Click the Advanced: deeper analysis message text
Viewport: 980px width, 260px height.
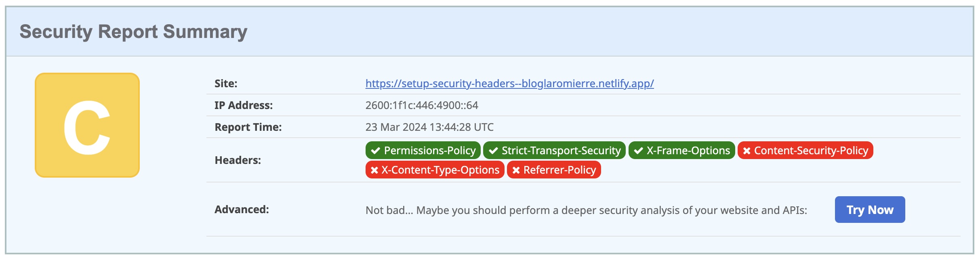click(586, 210)
